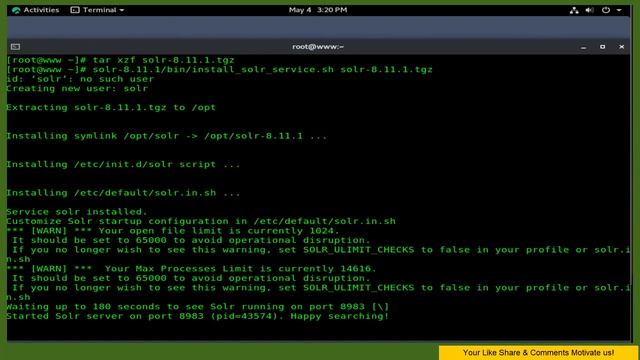Click the Activities logo icon
The height and width of the screenshot is (360, 640).
pyautogui.click(x=16, y=10)
